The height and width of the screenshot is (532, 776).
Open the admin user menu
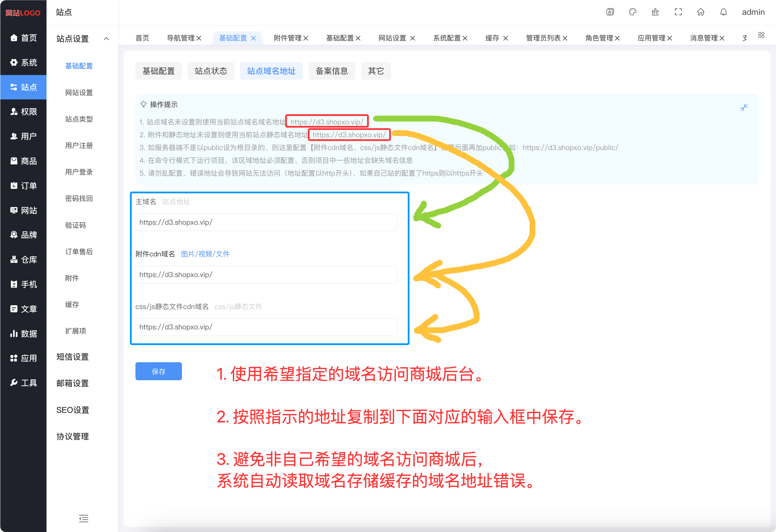point(753,12)
